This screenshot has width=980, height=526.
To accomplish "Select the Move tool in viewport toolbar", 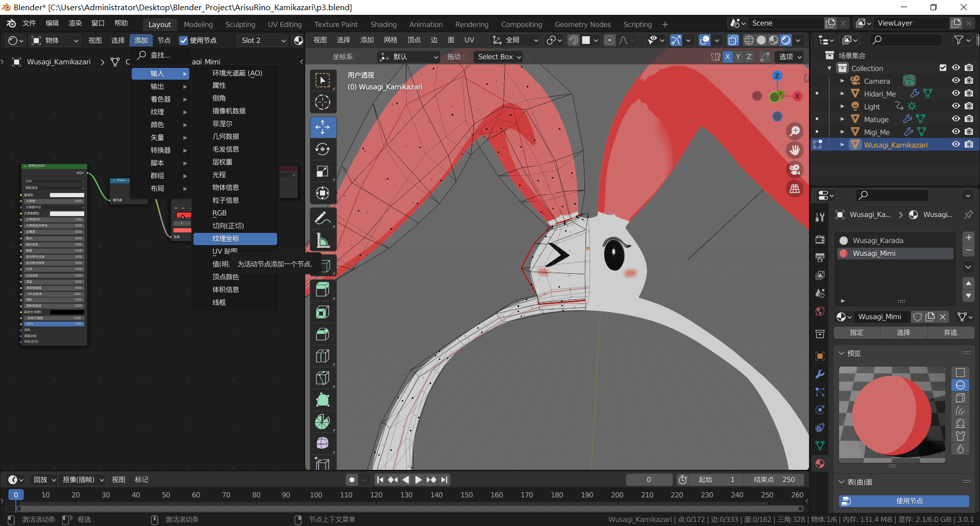I will tap(323, 127).
